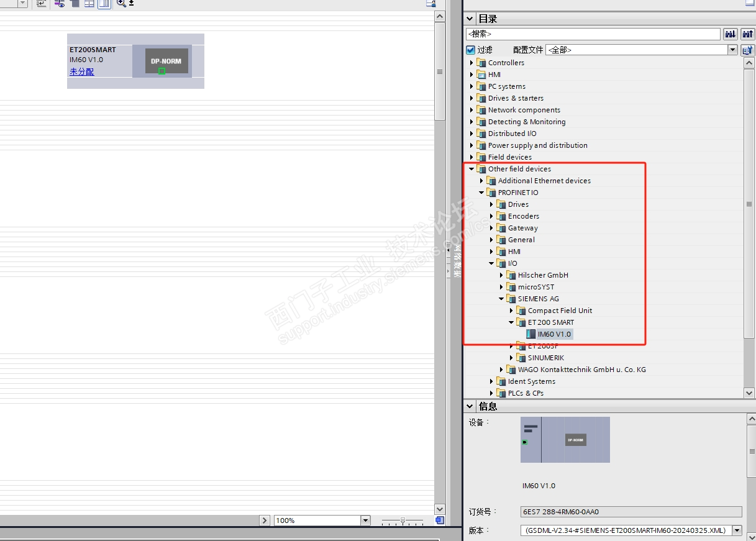Viewport: 756px width, 541px height.
Task: Expand the Gateway folder arrow
Action: click(491, 228)
